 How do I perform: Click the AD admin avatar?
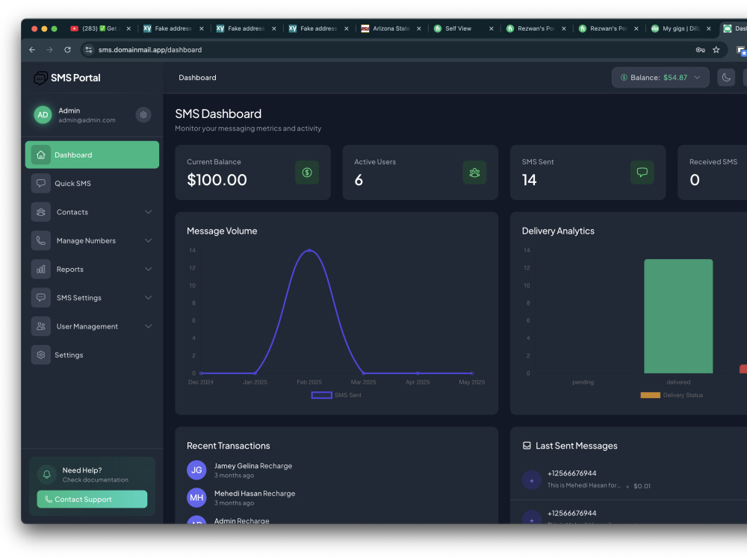(43, 115)
